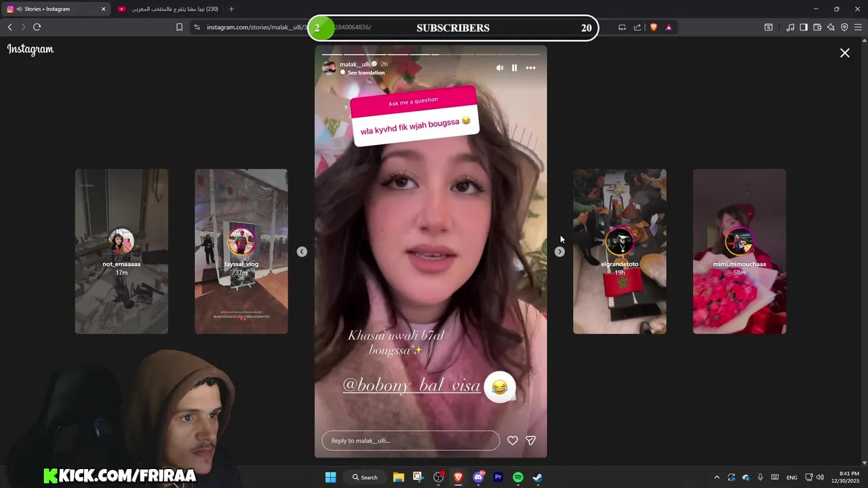Open the volume tray icon

point(820,477)
